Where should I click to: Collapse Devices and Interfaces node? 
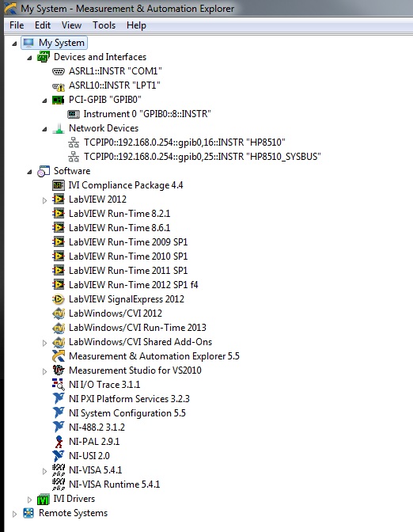29,58
